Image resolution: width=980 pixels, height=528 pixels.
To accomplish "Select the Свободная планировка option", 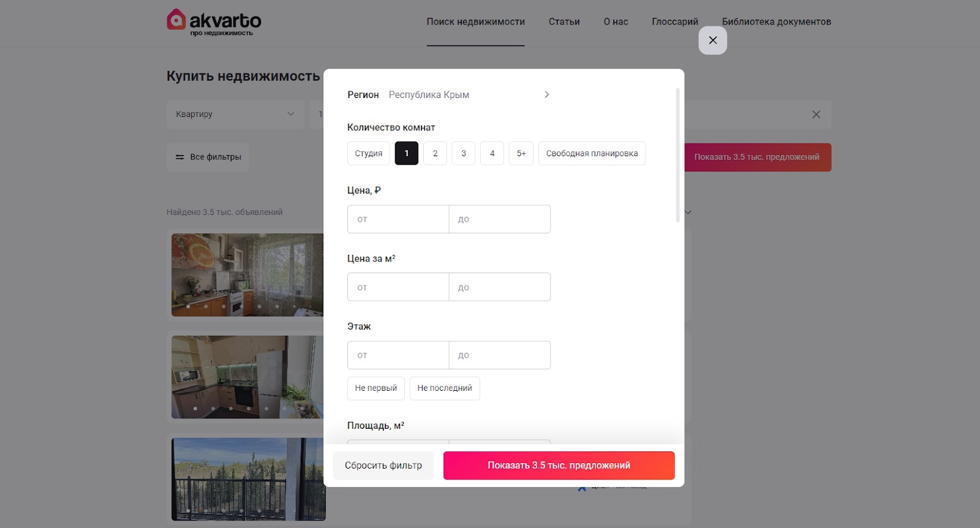I will [592, 153].
